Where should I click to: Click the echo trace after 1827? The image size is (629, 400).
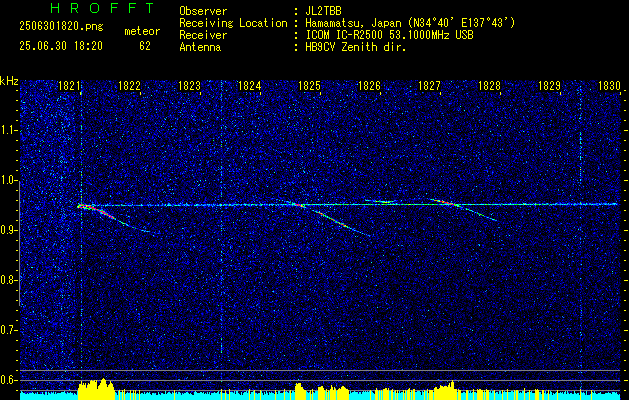click(463, 209)
